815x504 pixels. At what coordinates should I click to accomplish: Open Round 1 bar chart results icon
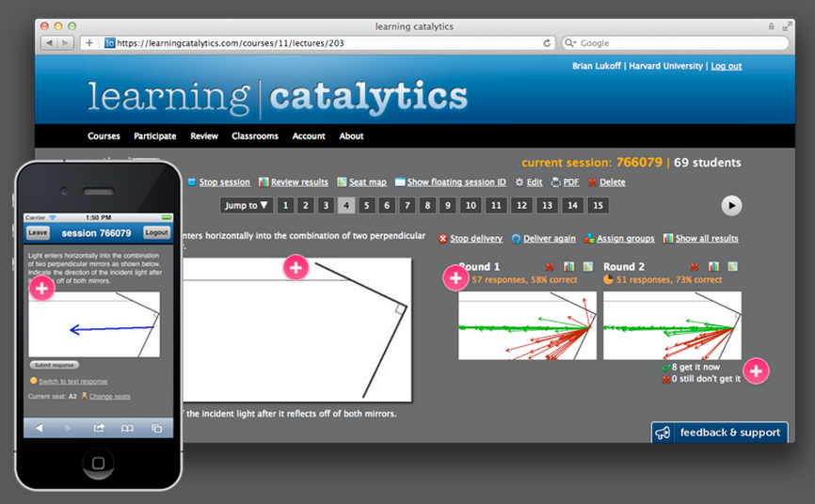(x=569, y=266)
